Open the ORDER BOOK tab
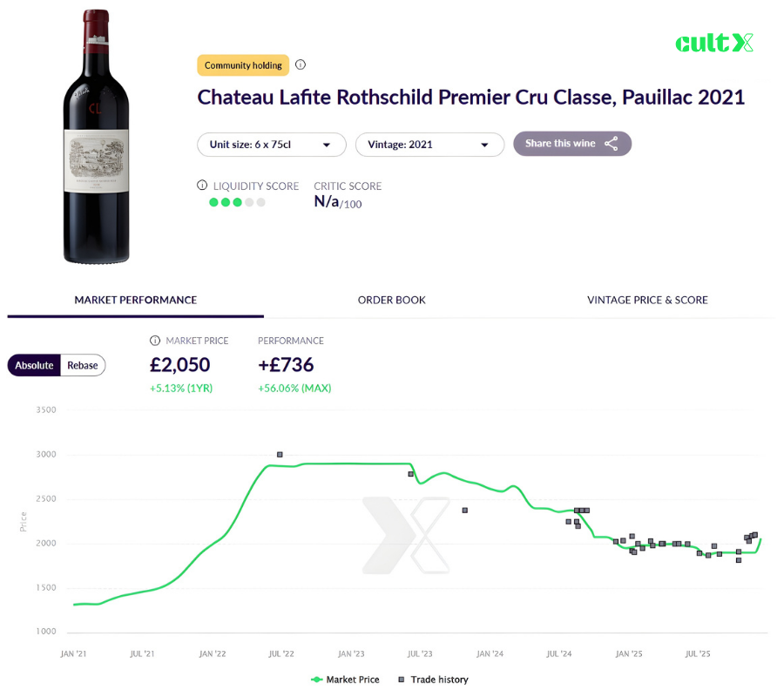Screen dimensions: 784x697 [x=392, y=300]
